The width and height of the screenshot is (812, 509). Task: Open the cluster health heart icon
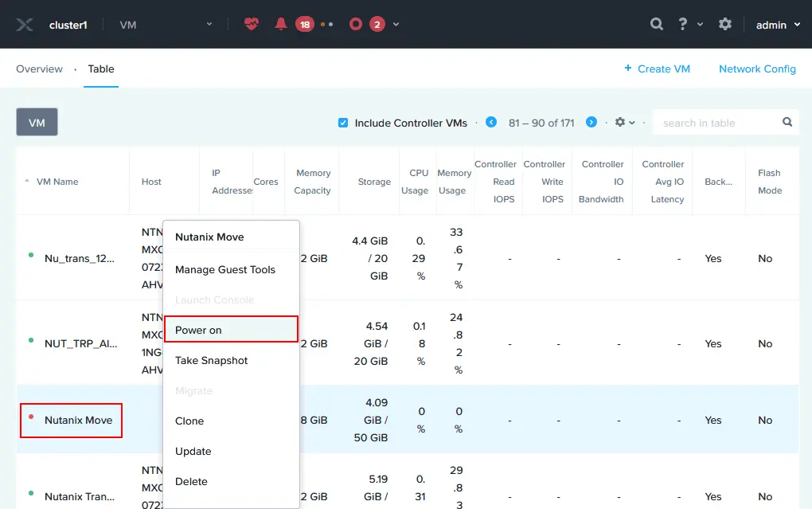tap(252, 24)
